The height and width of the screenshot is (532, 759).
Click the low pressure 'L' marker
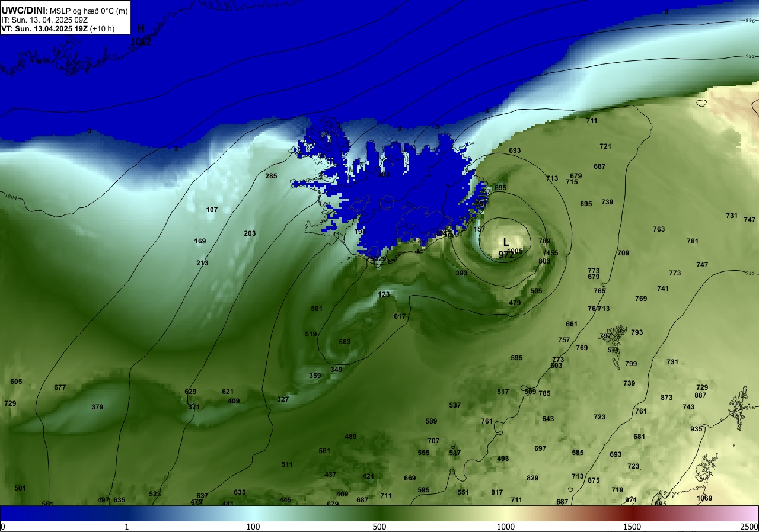pos(506,242)
